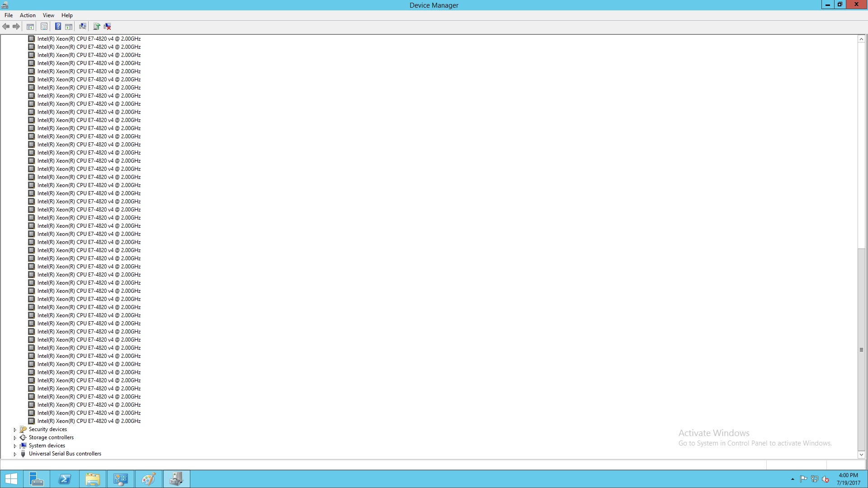Click the network tray icon
This screenshot has height=488, width=868.
pos(814,479)
